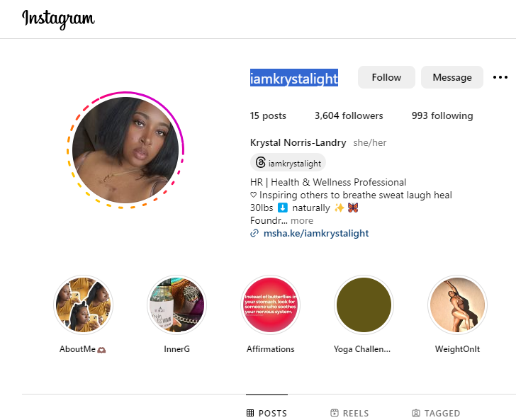The width and height of the screenshot is (516, 420).
Task: Open the AboutMe story highlight
Action: pos(83,305)
